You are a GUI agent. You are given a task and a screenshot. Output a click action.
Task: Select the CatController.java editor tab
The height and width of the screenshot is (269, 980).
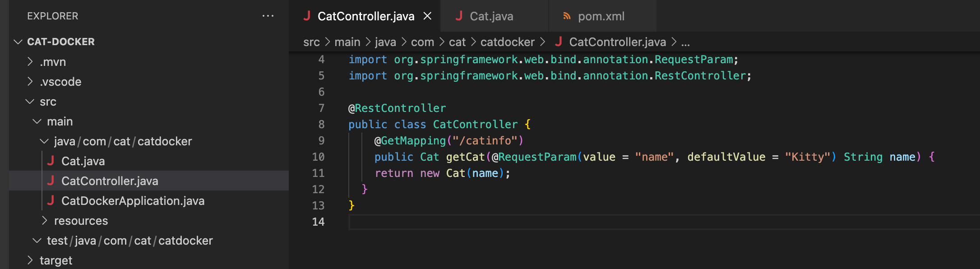tap(365, 16)
